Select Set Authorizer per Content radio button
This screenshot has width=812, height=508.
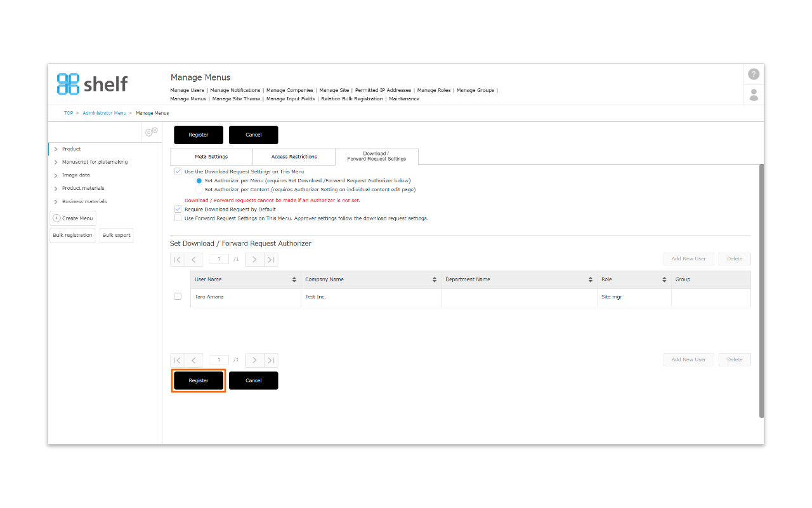(x=199, y=189)
